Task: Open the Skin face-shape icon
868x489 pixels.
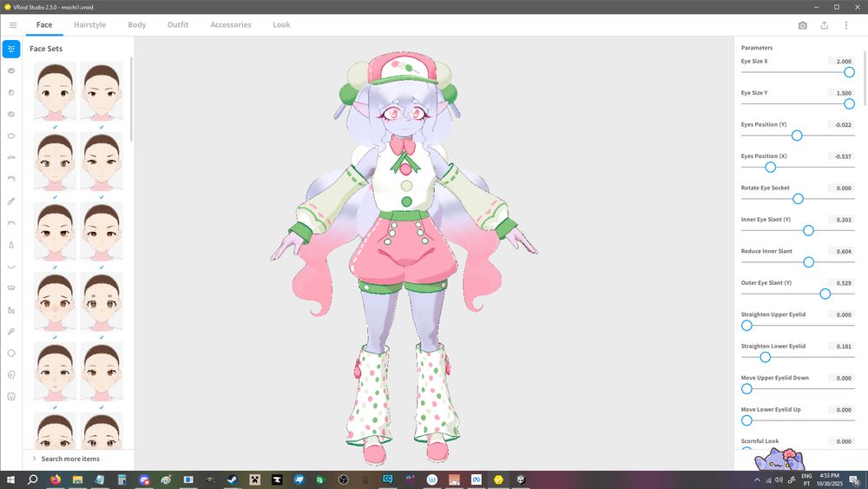Action: [x=11, y=353]
